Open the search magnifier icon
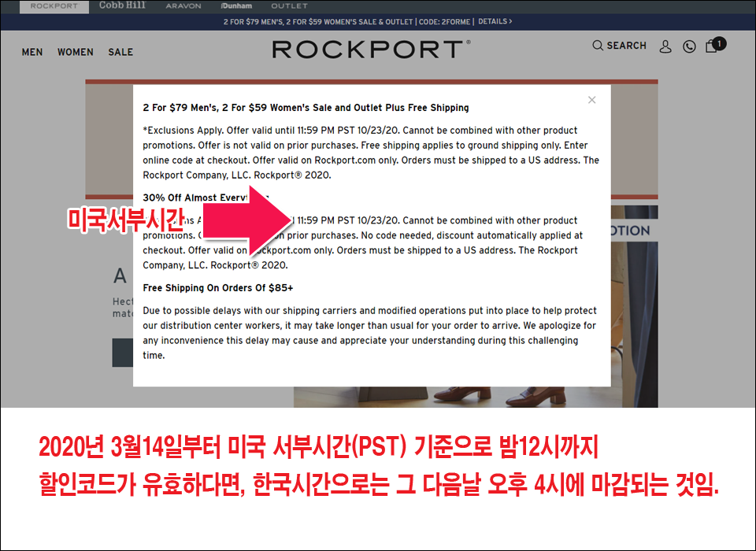The width and height of the screenshot is (756, 551). [x=598, y=46]
